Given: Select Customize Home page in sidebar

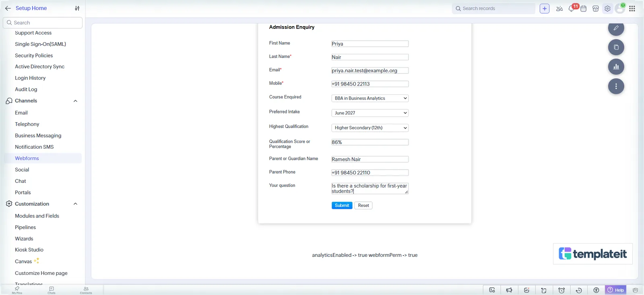Looking at the screenshot, I should pyautogui.click(x=41, y=273).
